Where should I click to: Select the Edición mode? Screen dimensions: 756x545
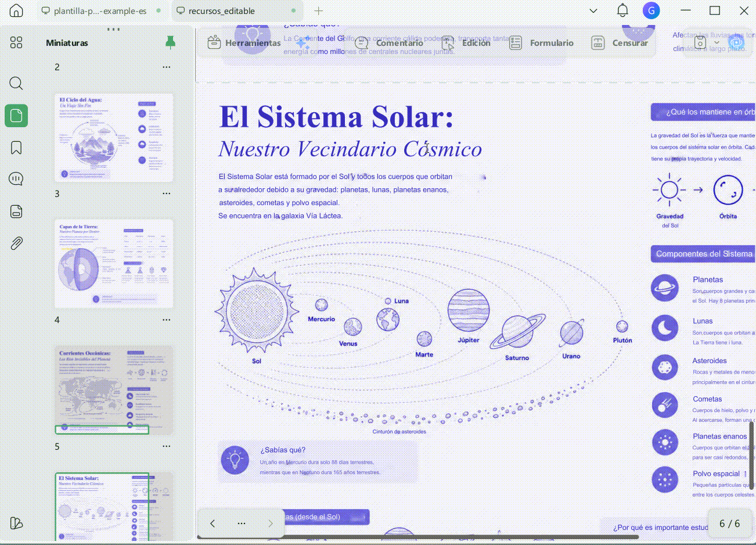(466, 42)
